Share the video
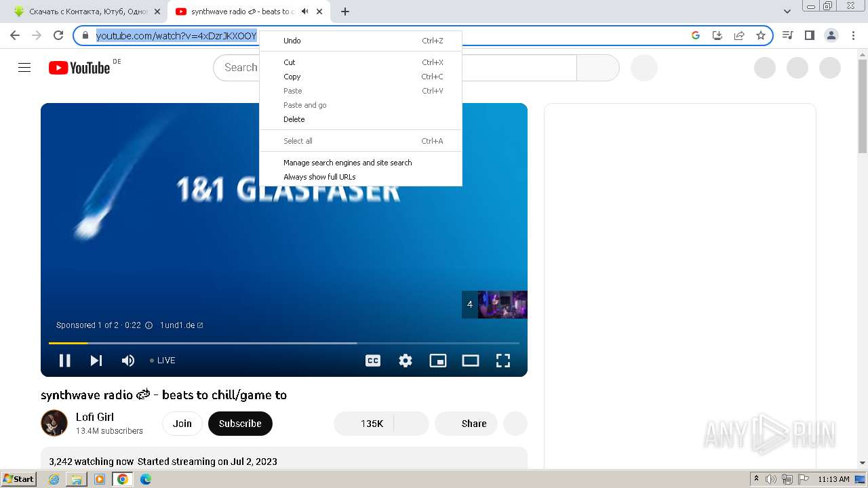 (x=466, y=424)
